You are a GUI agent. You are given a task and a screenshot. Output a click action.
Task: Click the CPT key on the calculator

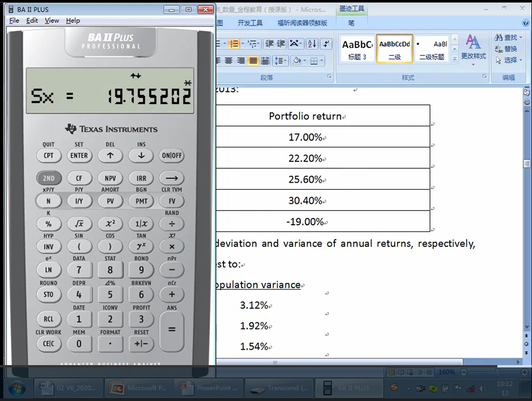(48, 156)
